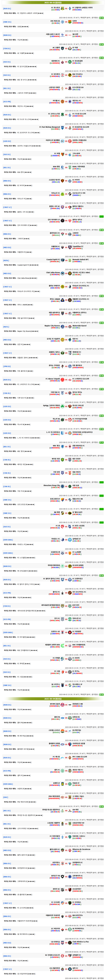This screenshot has height=980, width=105.
Task: Click the FC 로스토프 team logo
Action: 63,8
